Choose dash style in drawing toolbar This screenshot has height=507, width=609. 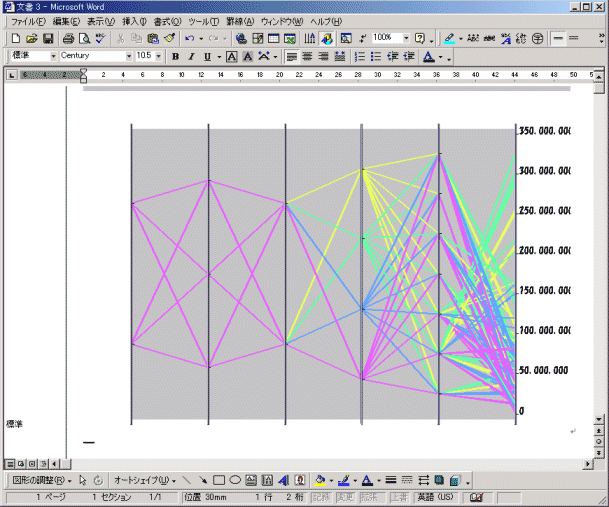coord(407,480)
